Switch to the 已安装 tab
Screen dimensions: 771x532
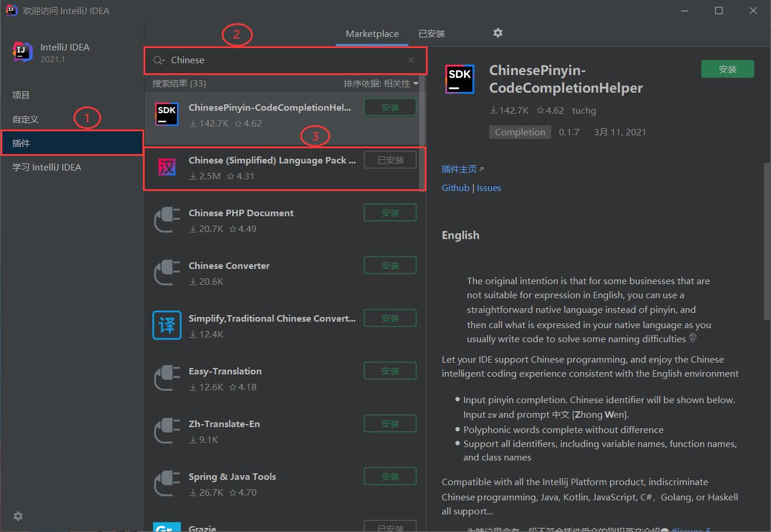[x=432, y=33]
